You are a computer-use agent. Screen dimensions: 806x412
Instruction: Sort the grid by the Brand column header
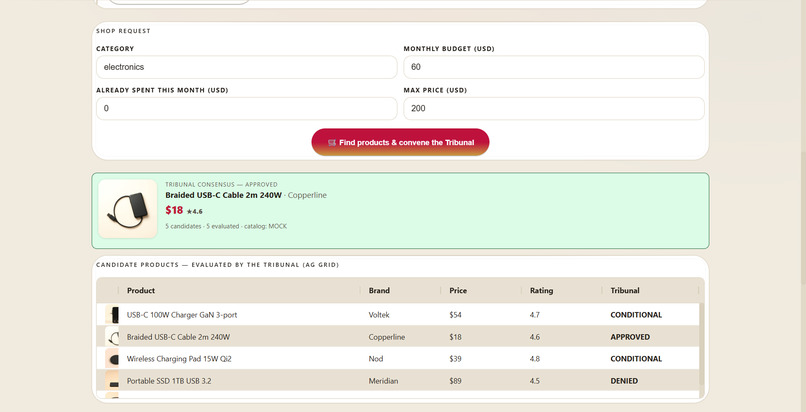[x=379, y=290]
